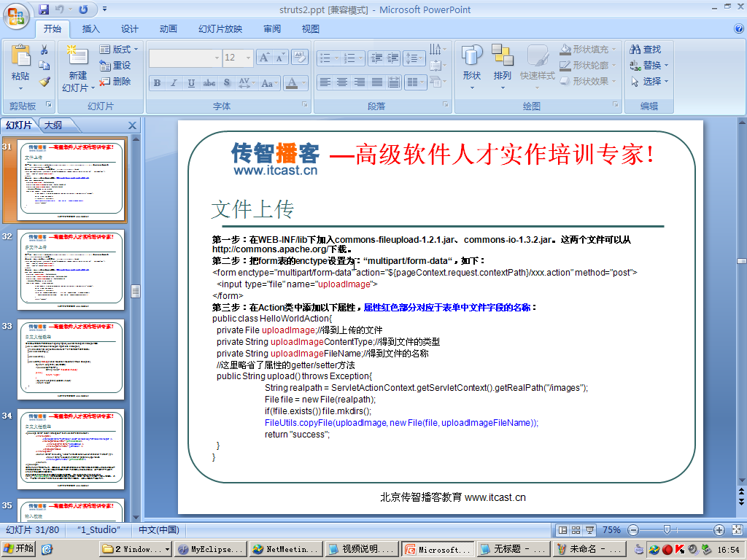This screenshot has width=747, height=560.
Task: Delete slide with 删除 icon
Action: click(115, 82)
